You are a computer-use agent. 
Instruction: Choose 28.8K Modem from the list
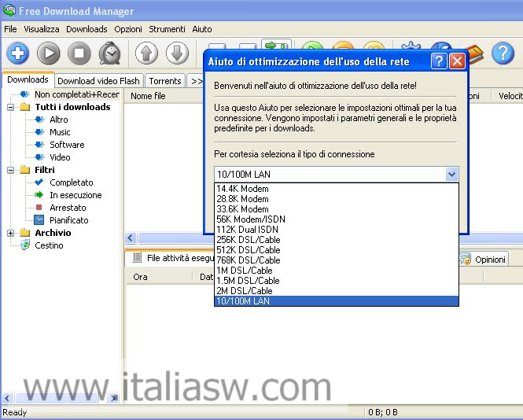coord(337,199)
